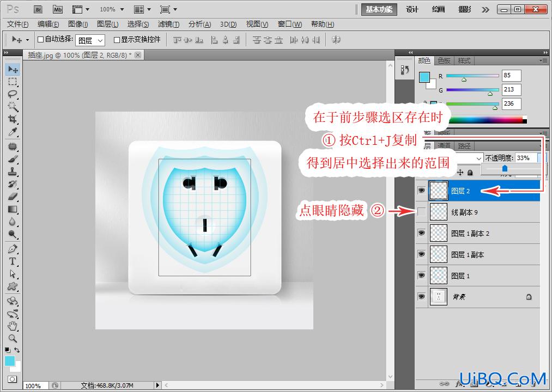This screenshot has width=552, height=392.
Task: Show layer 线 副本 9 via eye box
Action: [421, 212]
